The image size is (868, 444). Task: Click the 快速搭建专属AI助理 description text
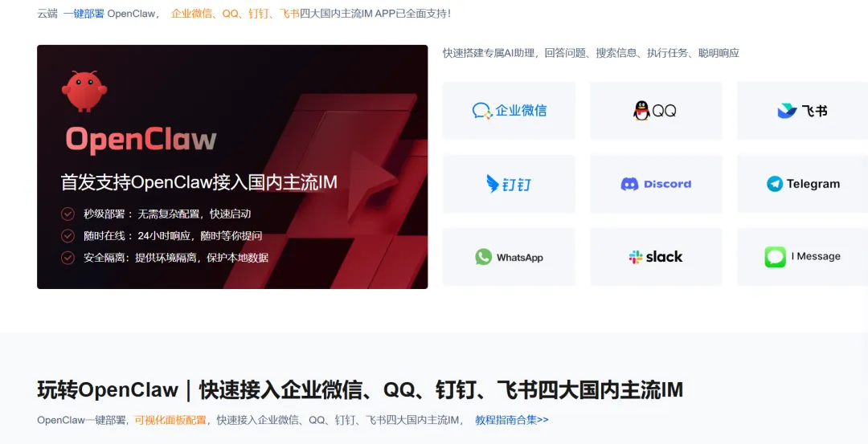592,53
